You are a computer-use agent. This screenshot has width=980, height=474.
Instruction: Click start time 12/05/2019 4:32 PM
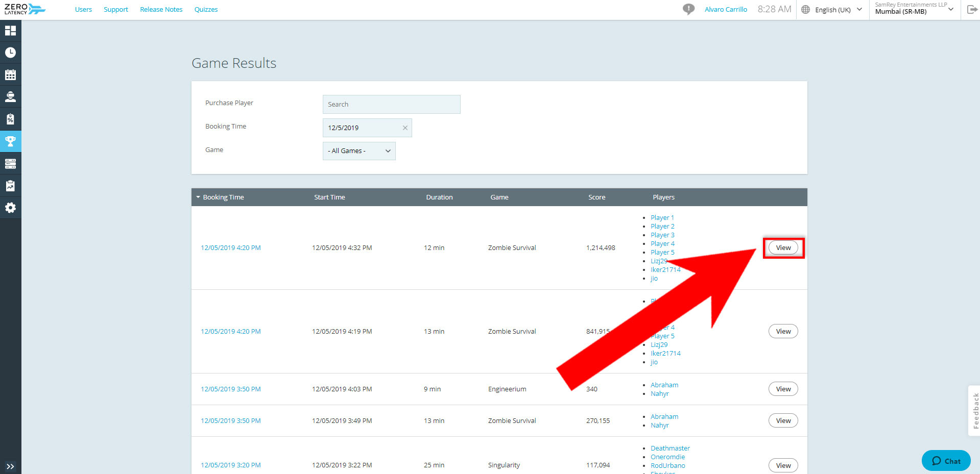coord(342,248)
